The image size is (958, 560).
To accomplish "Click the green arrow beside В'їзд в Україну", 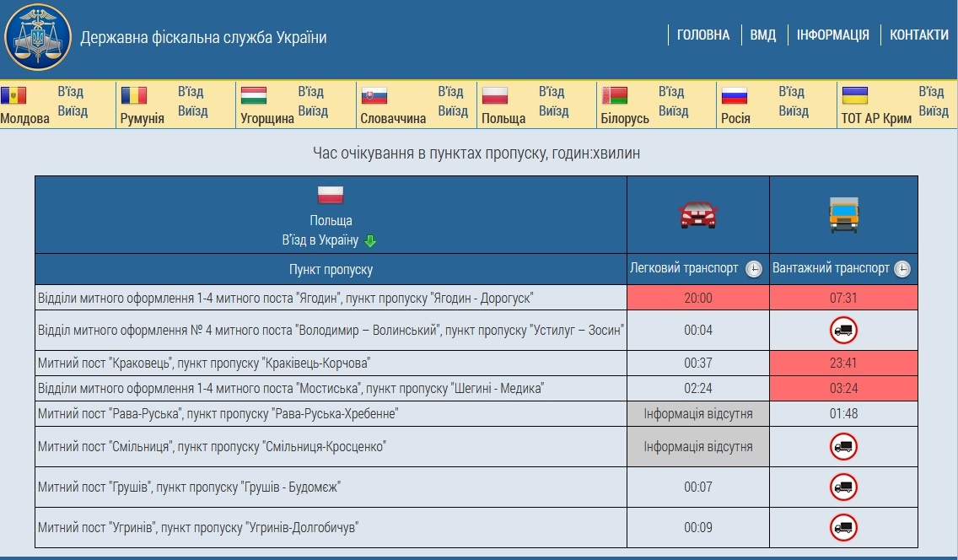I will 369,241.
